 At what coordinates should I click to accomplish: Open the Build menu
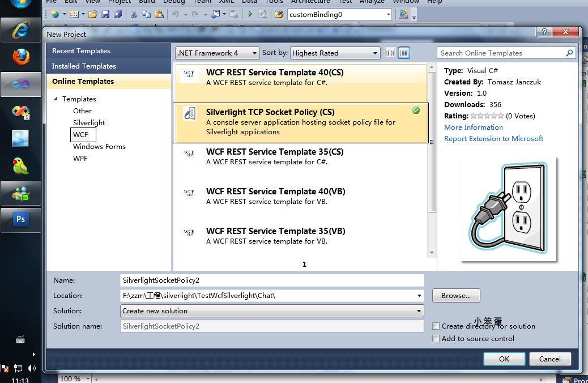pyautogui.click(x=147, y=2)
